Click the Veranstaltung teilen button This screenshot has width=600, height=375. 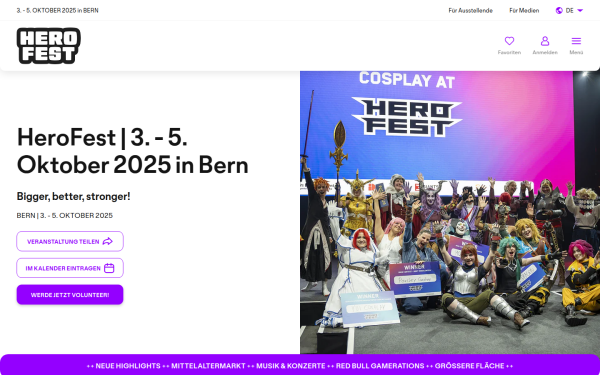70,241
